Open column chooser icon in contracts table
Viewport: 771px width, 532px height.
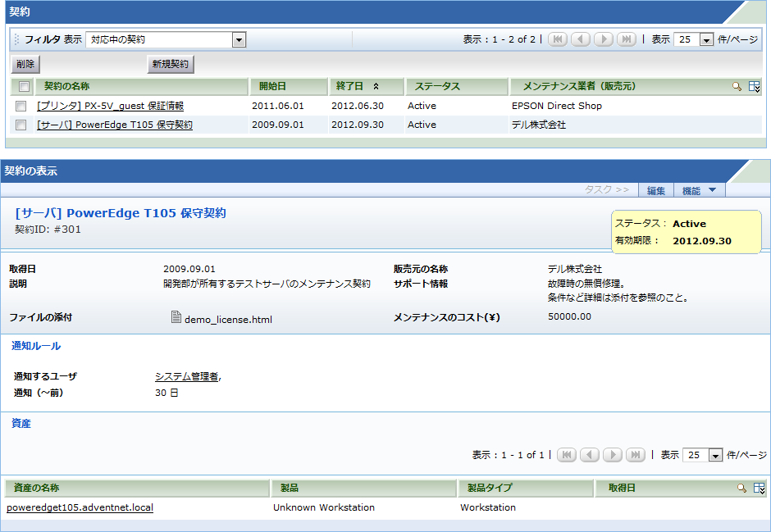[755, 86]
